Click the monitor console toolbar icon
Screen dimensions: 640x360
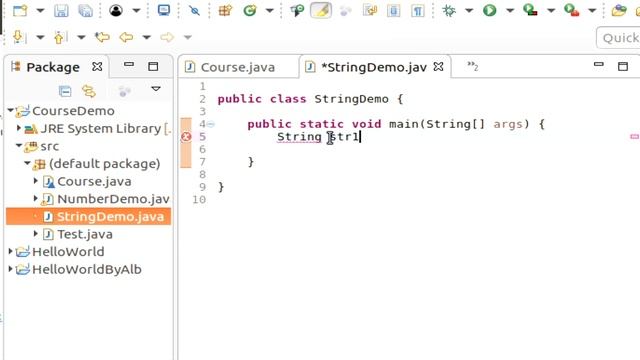coord(164,10)
